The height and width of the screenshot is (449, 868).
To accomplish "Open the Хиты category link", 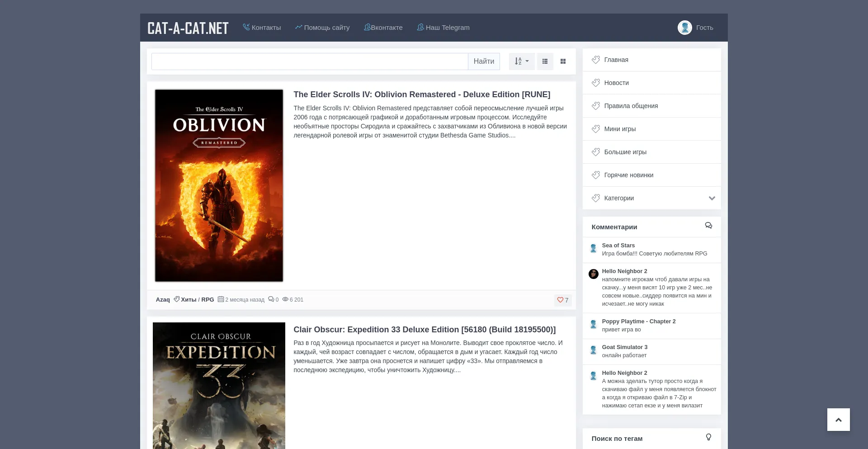I will pos(189,300).
